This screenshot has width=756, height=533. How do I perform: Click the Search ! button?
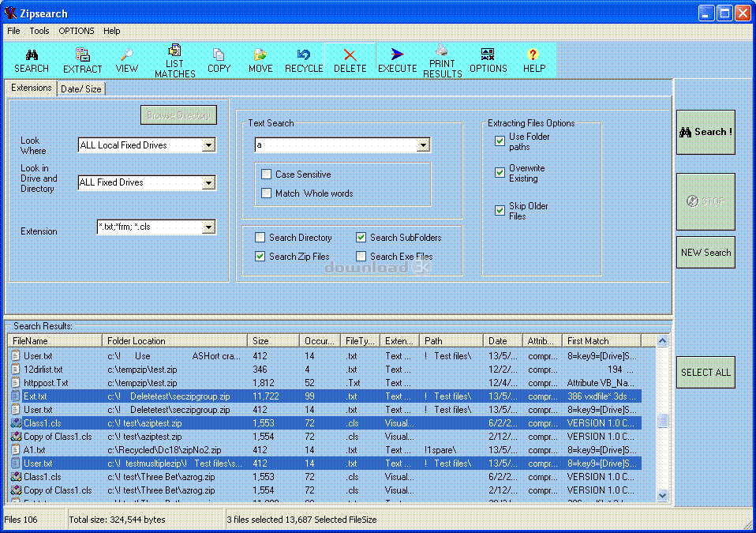tap(705, 132)
